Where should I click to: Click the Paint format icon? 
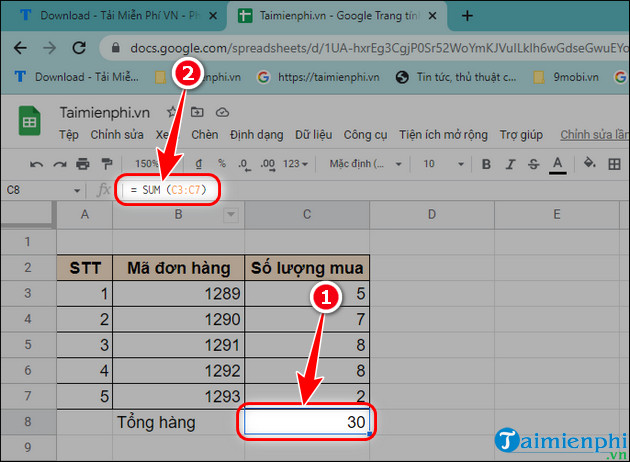tap(106, 164)
